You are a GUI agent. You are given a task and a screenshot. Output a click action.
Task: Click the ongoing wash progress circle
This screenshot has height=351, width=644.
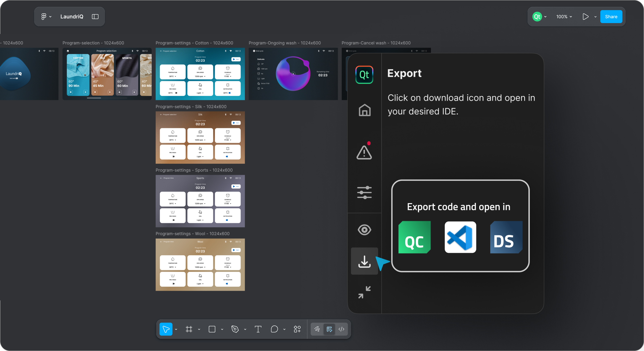click(293, 74)
